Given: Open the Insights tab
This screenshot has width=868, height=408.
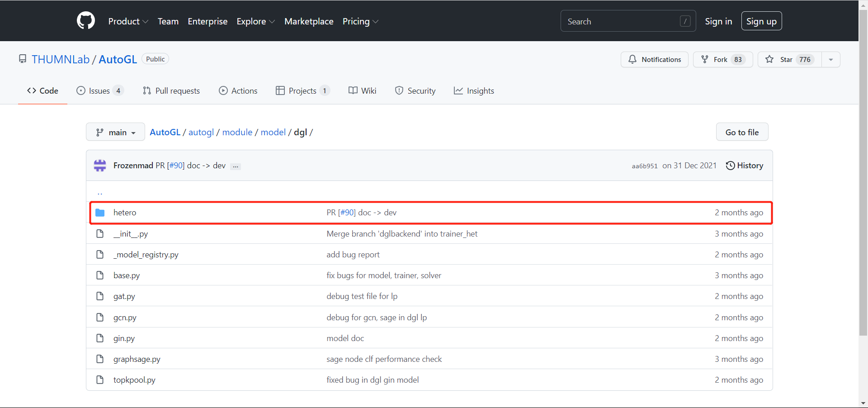Looking at the screenshot, I should click(474, 90).
